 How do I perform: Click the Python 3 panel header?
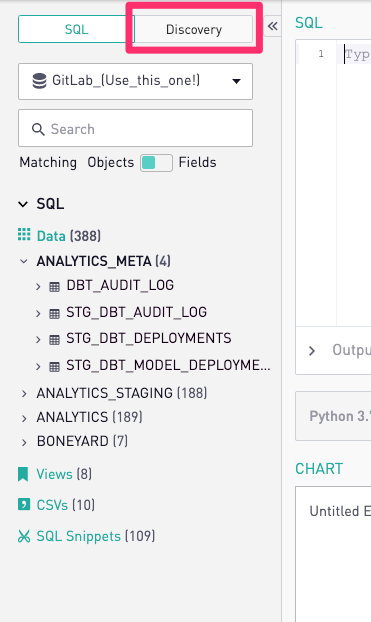click(x=333, y=416)
